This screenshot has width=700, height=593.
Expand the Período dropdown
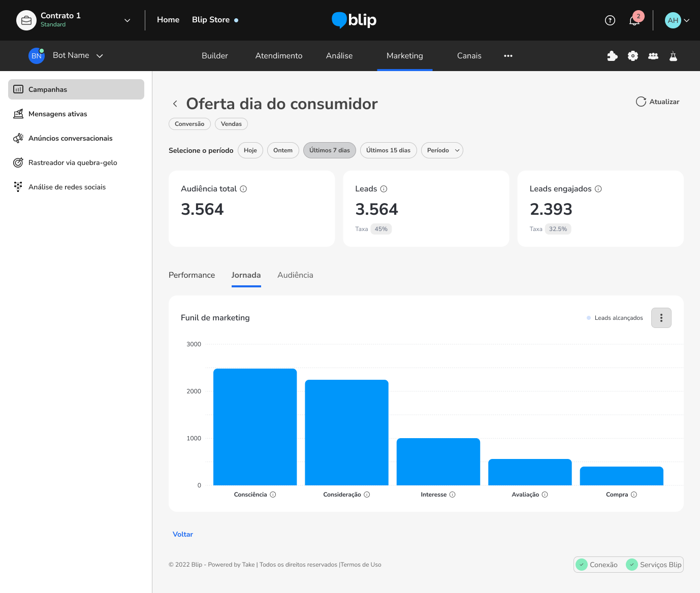click(441, 150)
